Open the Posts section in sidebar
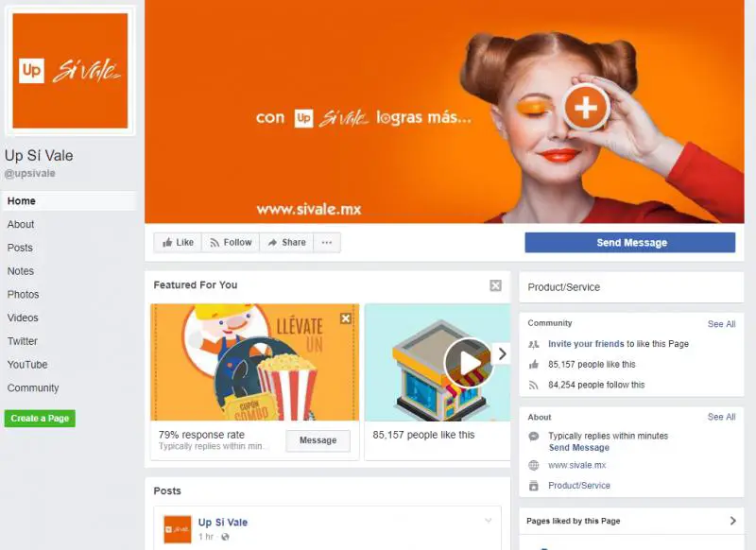This screenshot has width=756, height=550. (20, 248)
